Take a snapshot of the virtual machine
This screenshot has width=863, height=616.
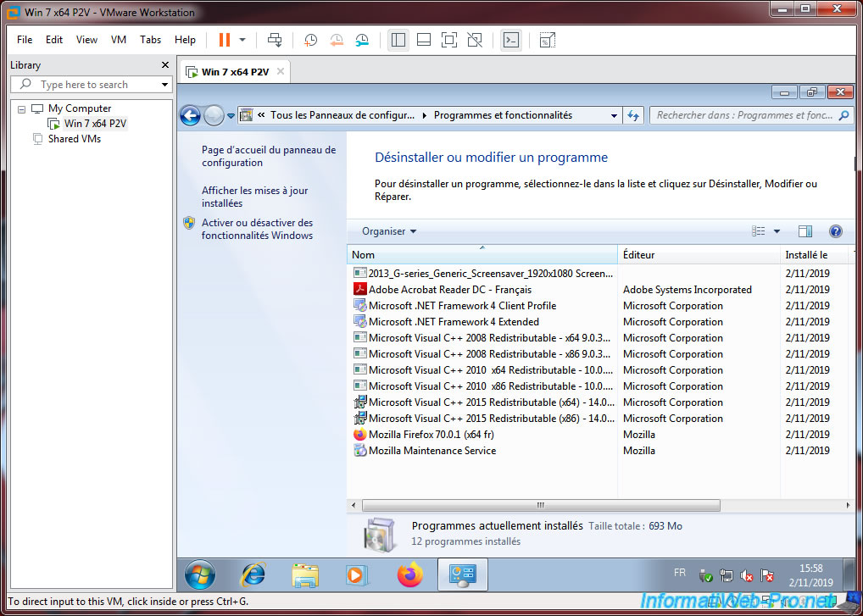coord(311,40)
